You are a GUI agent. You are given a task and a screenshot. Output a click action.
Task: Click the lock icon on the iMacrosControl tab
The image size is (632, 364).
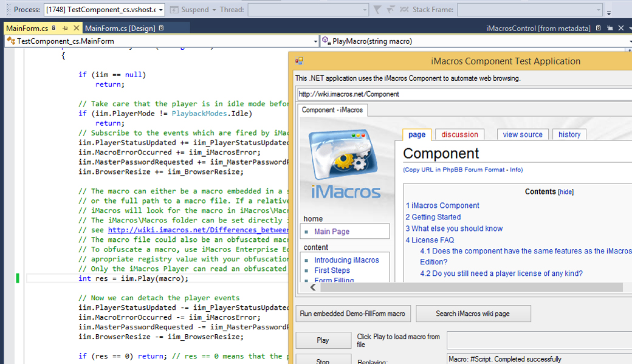(x=598, y=28)
